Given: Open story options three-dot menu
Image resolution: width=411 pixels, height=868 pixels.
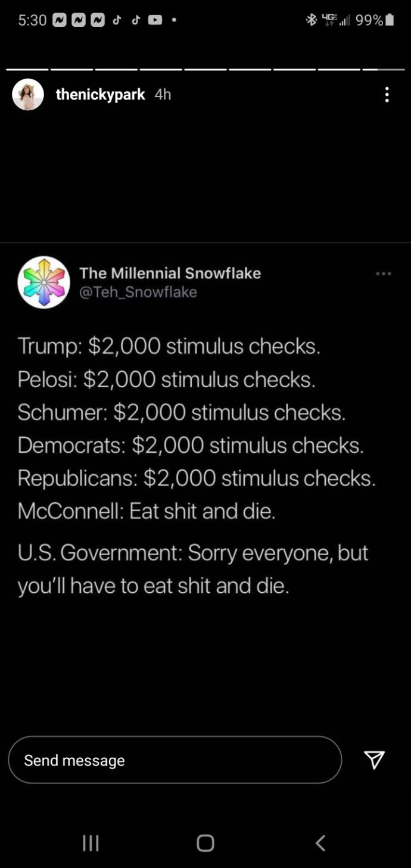Looking at the screenshot, I should (387, 95).
